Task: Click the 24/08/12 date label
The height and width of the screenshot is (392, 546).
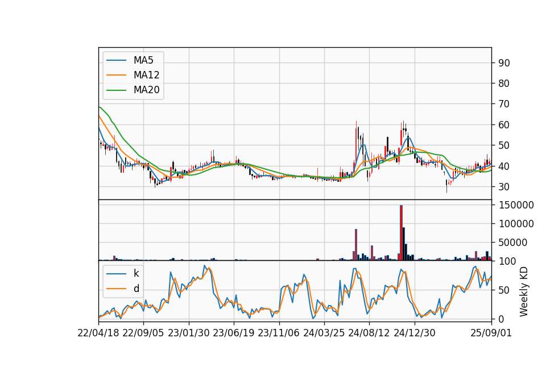Action: 369,333
